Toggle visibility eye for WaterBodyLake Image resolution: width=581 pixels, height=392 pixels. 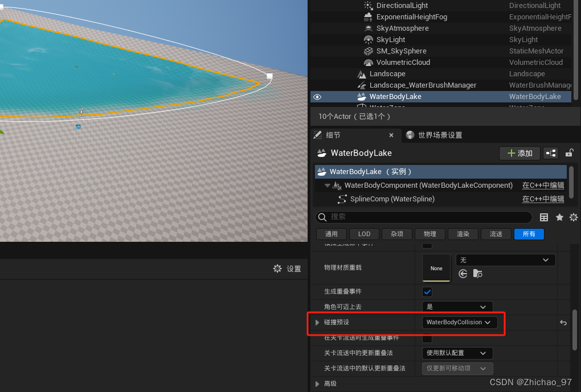click(317, 97)
